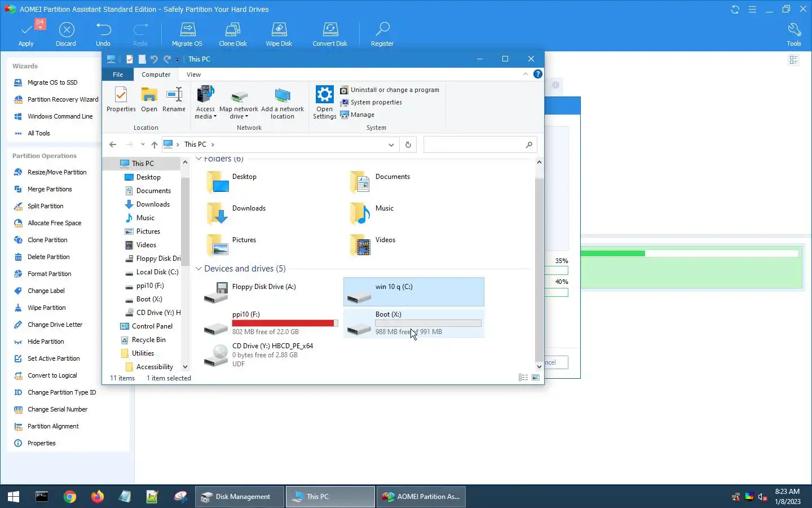Click Properties icon in Explorer ribbon
The image size is (812, 508).
point(121,99)
